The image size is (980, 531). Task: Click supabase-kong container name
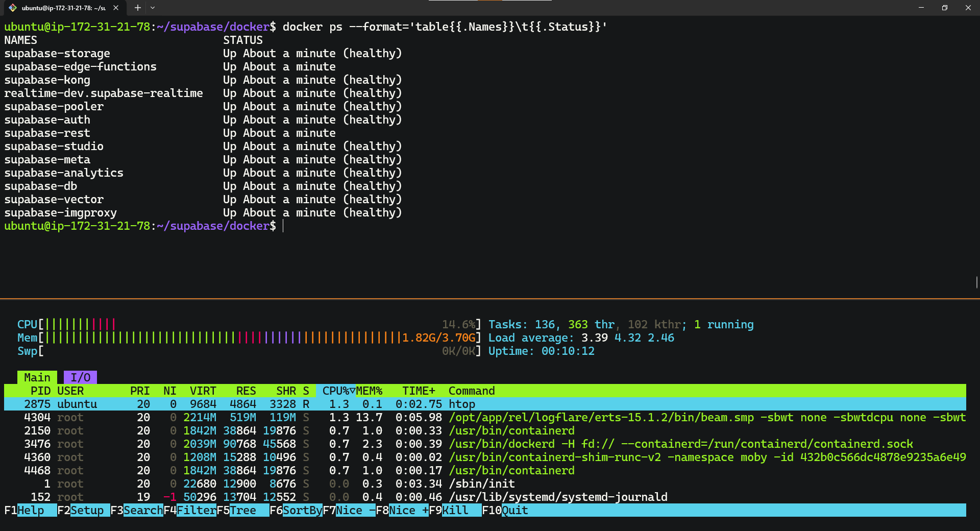47,80
